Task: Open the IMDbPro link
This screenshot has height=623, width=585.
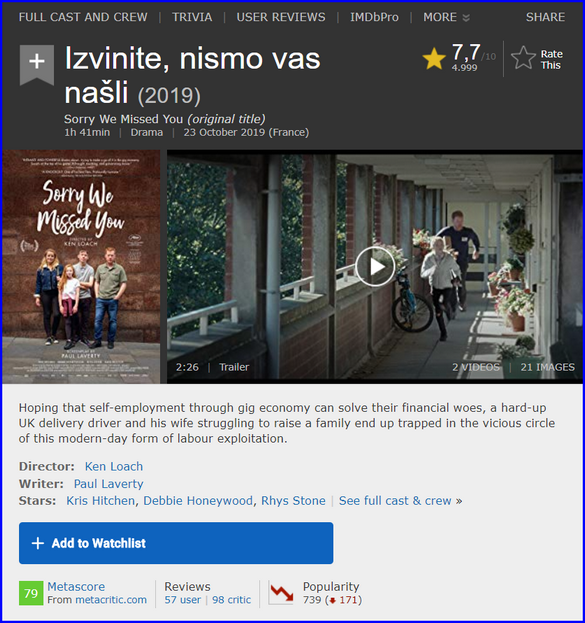Action: click(x=374, y=17)
